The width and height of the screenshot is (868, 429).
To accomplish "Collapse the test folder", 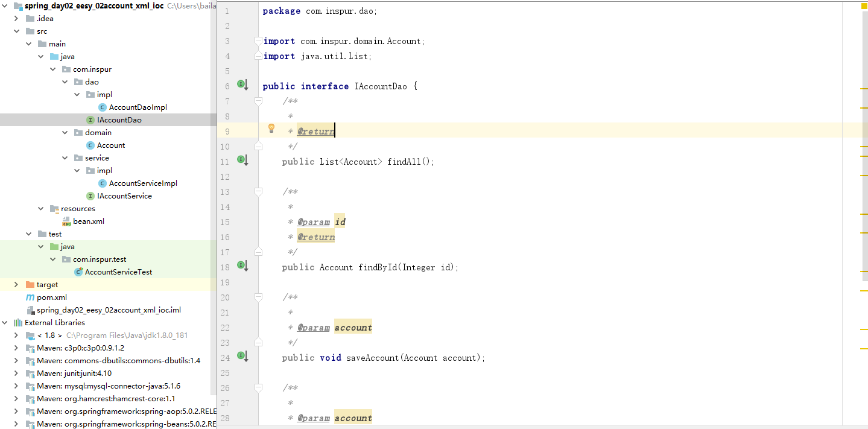I will (x=29, y=234).
